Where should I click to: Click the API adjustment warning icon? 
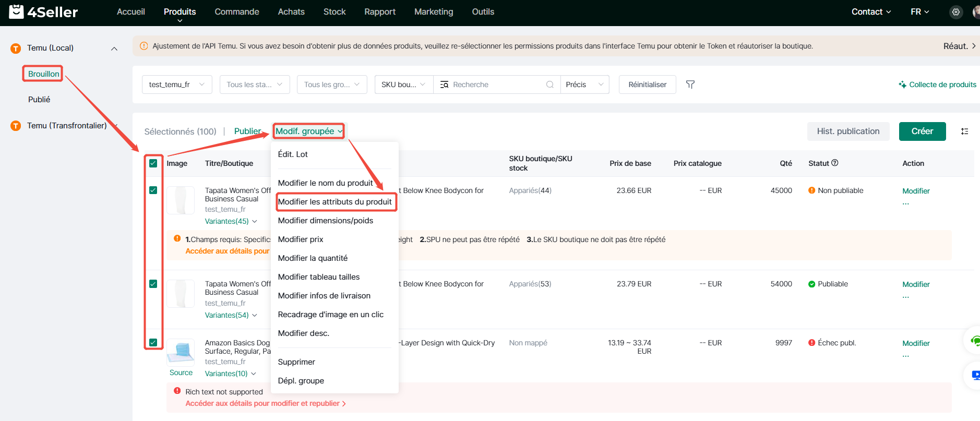pos(144,46)
